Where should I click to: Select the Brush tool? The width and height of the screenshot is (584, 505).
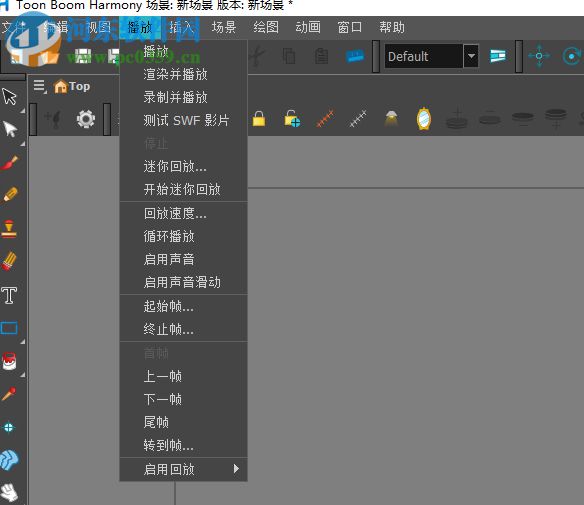9,162
